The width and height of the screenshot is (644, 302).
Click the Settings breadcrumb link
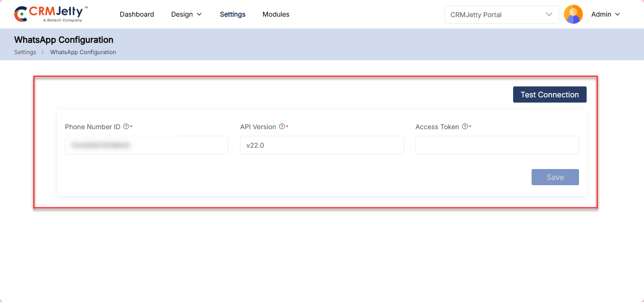click(x=25, y=52)
